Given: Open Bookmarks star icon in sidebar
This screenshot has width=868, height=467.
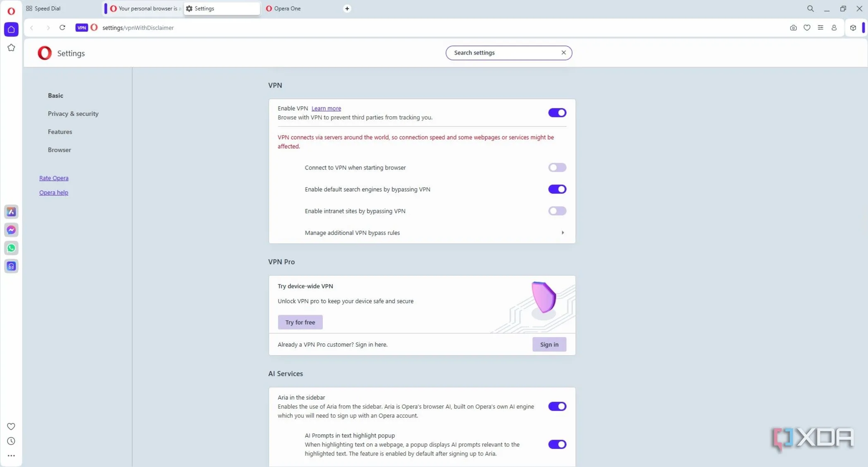Looking at the screenshot, I should 11,48.
